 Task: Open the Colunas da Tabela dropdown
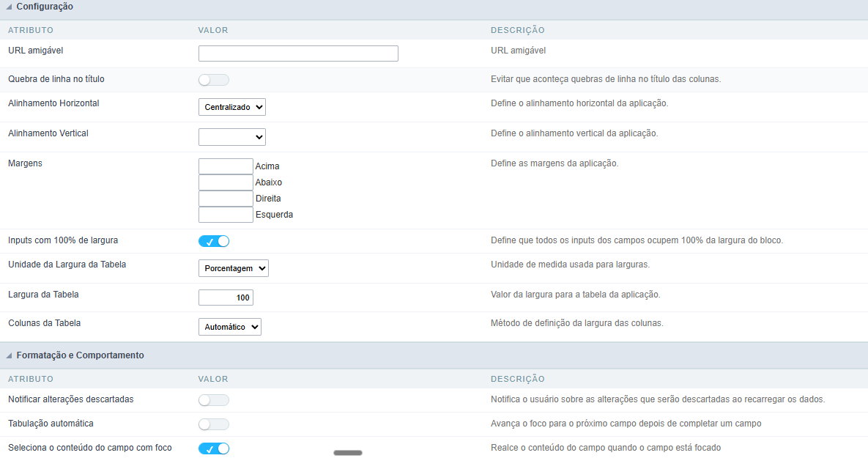[230, 327]
